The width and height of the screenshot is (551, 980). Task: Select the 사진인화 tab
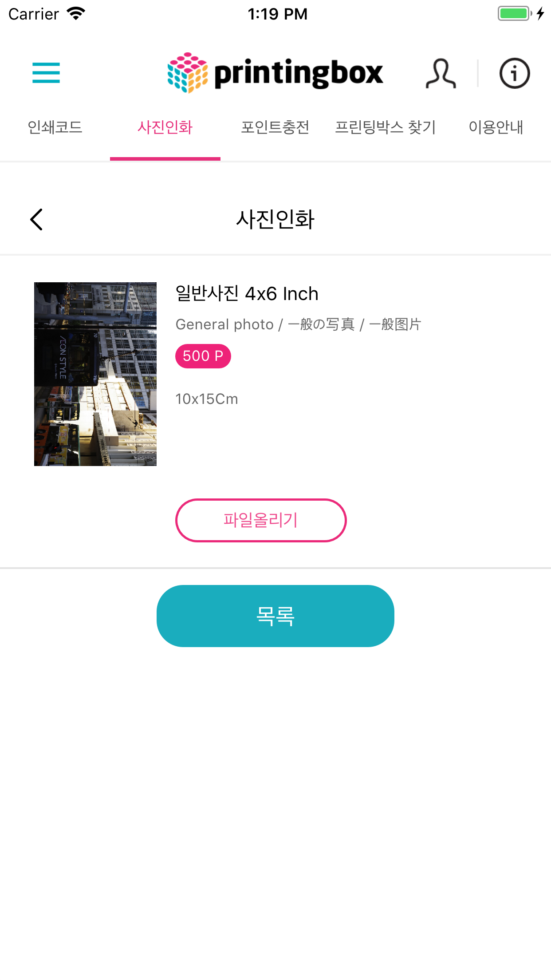coord(165,127)
